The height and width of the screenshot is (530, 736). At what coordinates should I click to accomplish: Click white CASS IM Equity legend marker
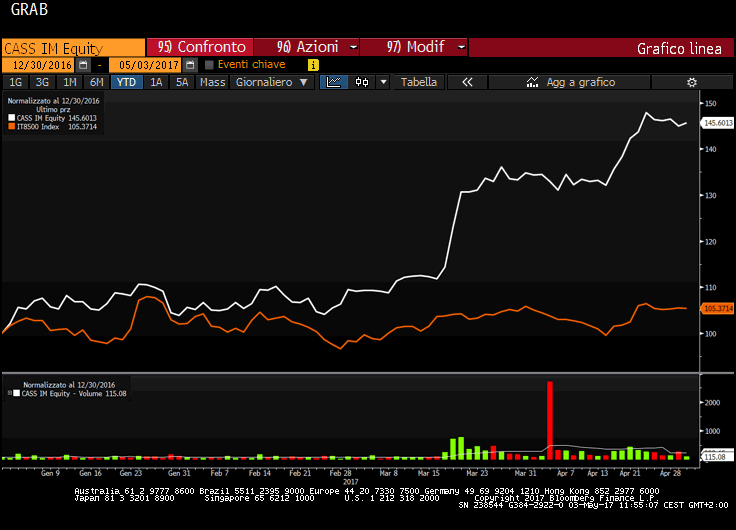tap(11, 118)
